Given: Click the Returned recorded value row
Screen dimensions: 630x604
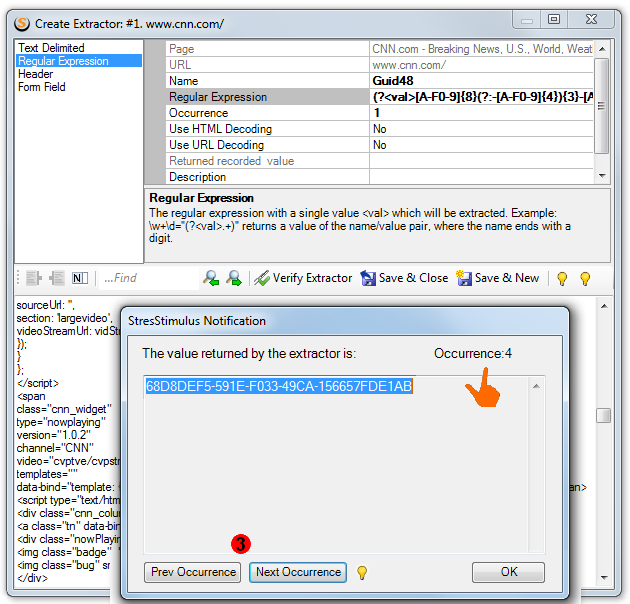Looking at the screenshot, I should tap(379, 161).
